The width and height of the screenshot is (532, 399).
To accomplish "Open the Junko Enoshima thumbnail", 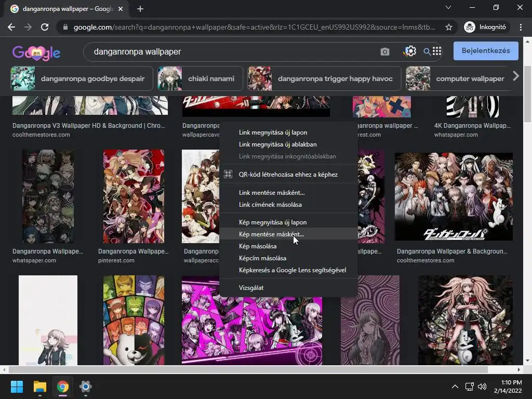I will pos(465,320).
